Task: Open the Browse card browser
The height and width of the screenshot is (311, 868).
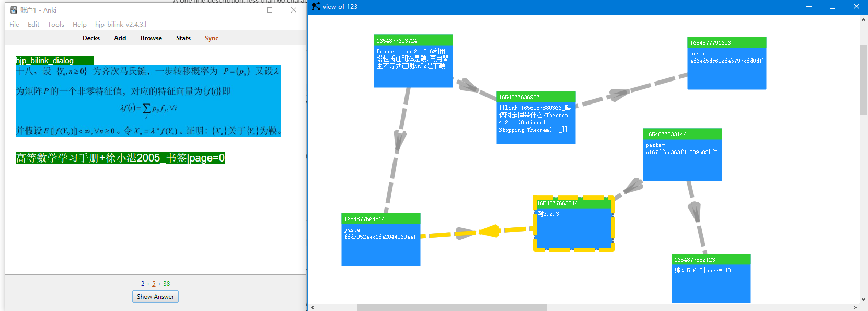Action: pyautogui.click(x=151, y=38)
